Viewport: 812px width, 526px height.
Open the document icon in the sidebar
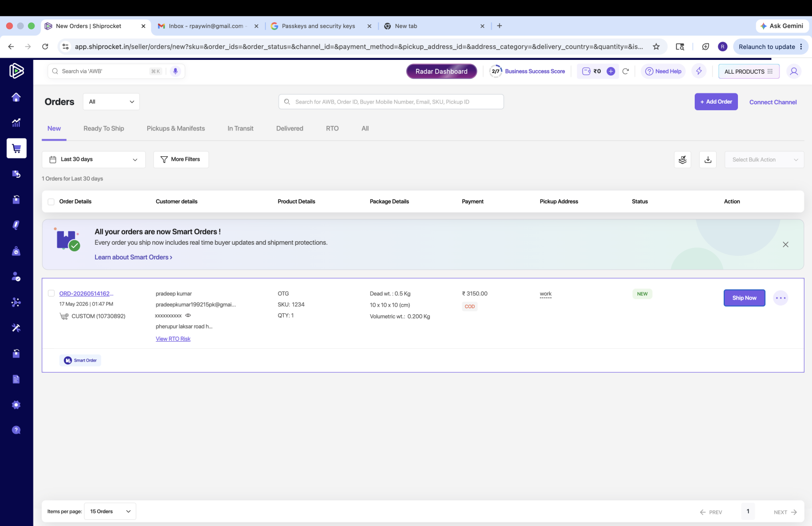click(16, 379)
